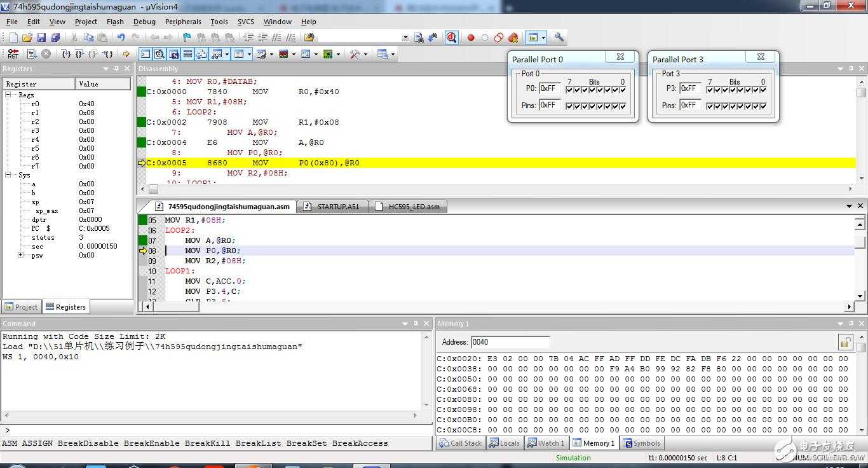
Task: Click the Show Next Statement yellow arrow icon
Action: point(126,54)
